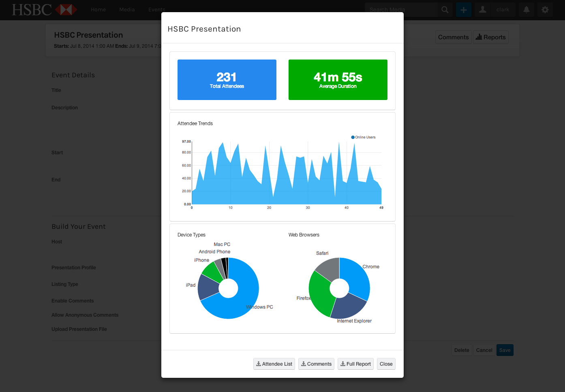
Task: Download the Attendee List
Action: point(274,364)
